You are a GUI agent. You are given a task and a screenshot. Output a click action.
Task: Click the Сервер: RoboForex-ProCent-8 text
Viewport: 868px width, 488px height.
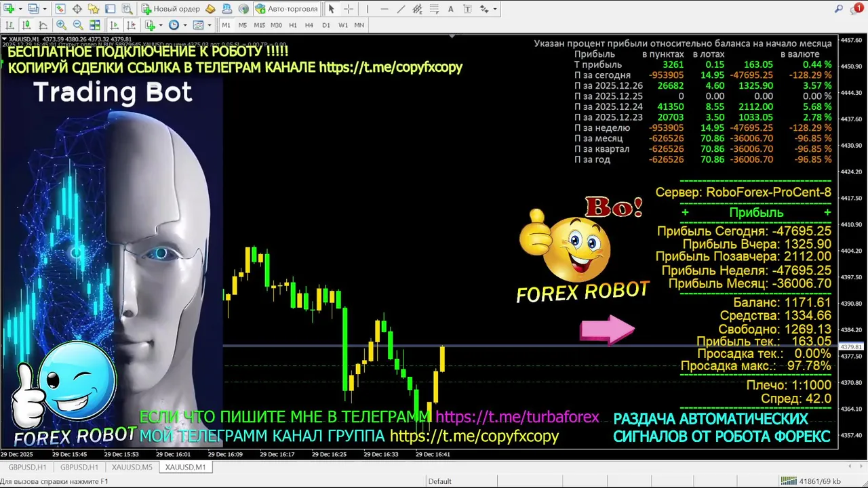[743, 192]
